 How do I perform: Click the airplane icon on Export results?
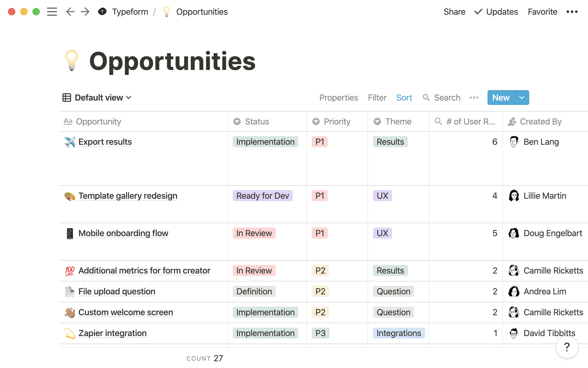tap(70, 142)
